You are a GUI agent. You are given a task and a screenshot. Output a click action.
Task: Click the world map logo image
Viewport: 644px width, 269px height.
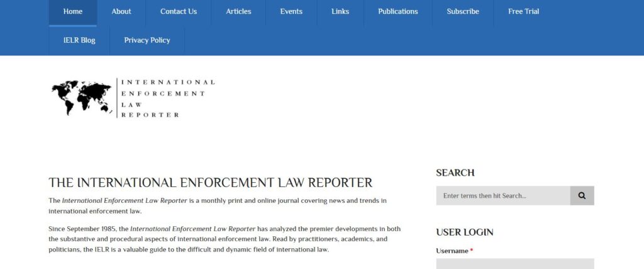click(82, 98)
